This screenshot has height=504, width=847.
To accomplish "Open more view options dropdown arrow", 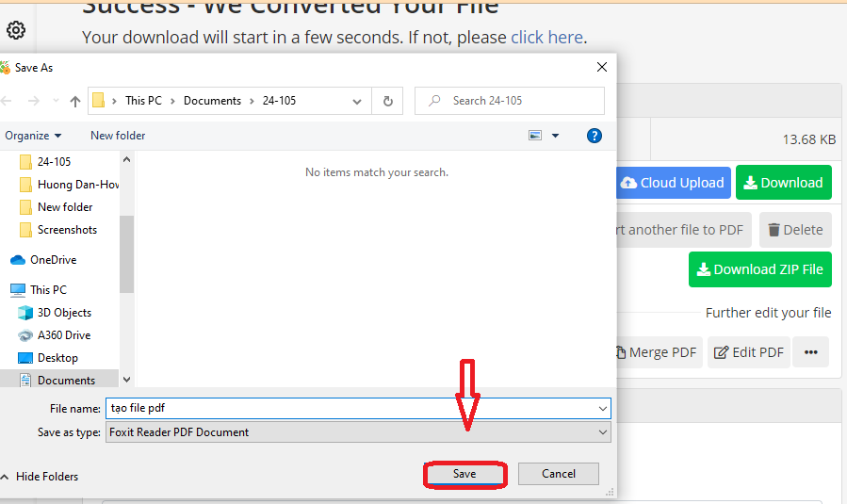I will pos(555,136).
